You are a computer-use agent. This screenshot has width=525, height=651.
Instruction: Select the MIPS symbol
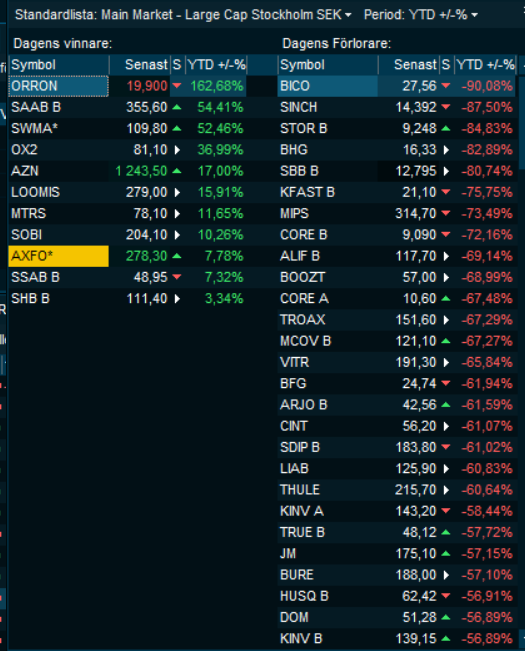pyautogui.click(x=294, y=213)
